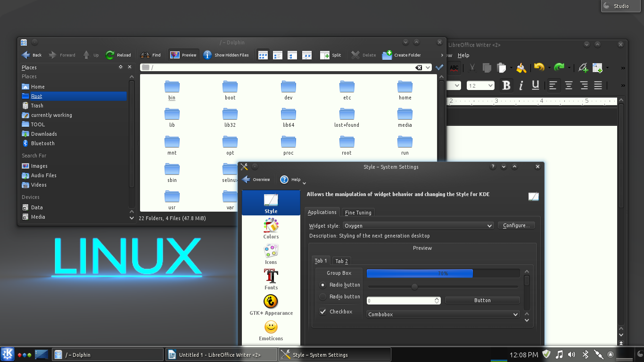Open KDE application launcher menu

point(7,354)
